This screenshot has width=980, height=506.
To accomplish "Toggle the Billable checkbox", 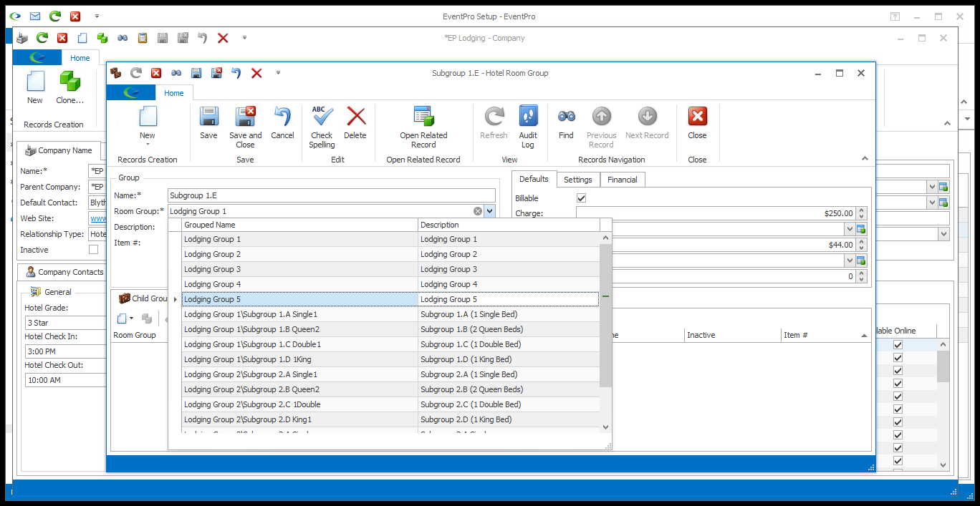I will point(581,198).
